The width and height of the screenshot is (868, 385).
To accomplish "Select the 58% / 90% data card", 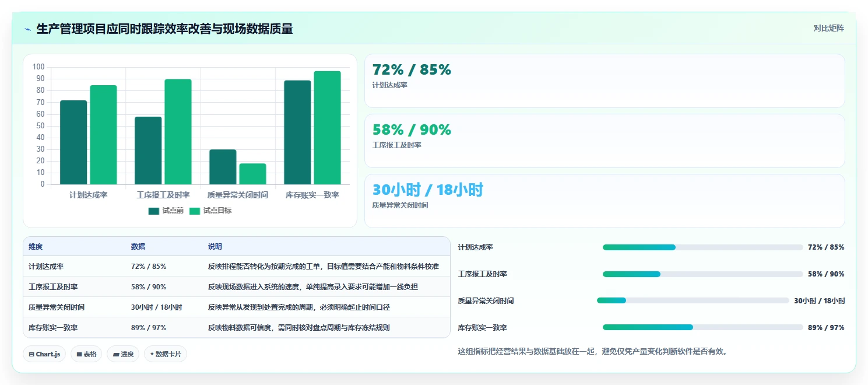I will [605, 141].
